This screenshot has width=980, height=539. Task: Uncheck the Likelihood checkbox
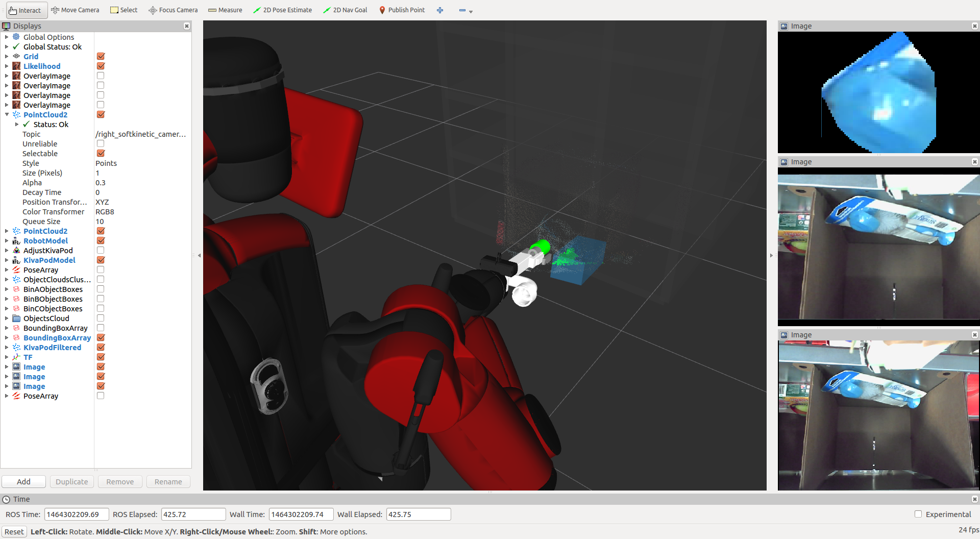click(x=101, y=66)
